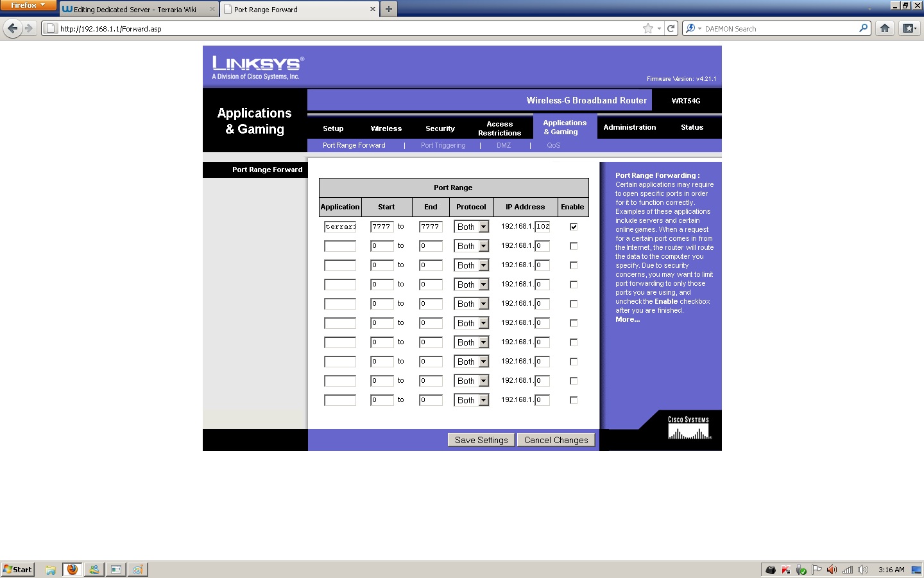Click the Save Settings button
The width and height of the screenshot is (924, 578).
coord(481,440)
